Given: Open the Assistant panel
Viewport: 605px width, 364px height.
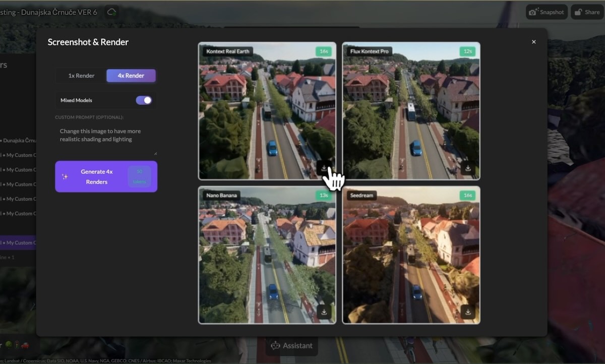Looking at the screenshot, I should pyautogui.click(x=291, y=345).
